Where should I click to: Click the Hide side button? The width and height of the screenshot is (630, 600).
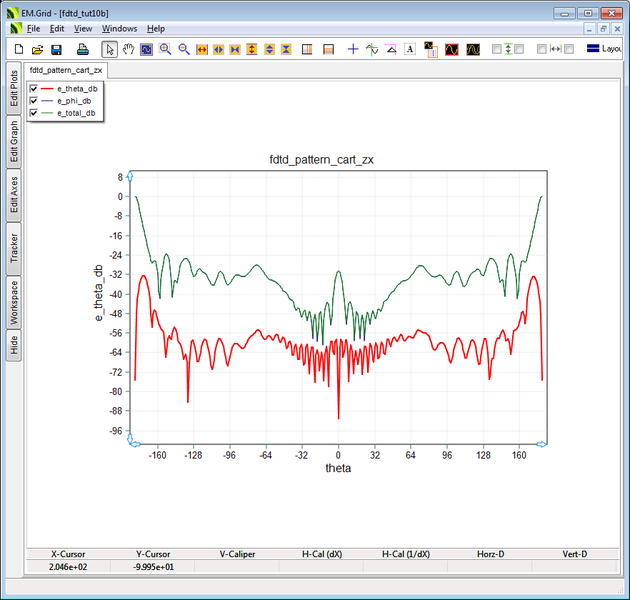tap(14, 345)
